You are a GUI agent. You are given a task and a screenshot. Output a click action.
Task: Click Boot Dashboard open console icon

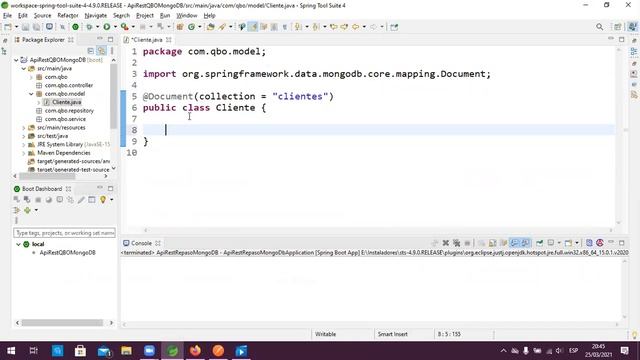(60, 200)
